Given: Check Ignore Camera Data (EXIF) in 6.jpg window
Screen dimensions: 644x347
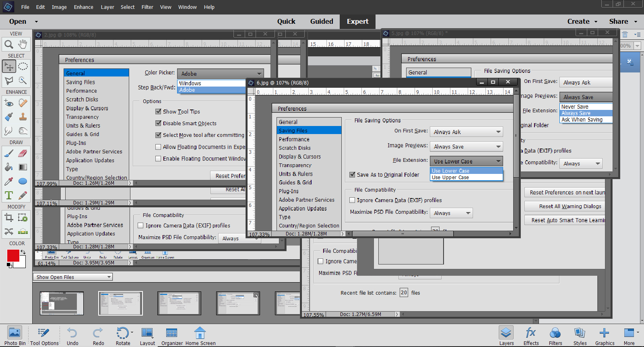Looking at the screenshot, I should [x=352, y=200].
